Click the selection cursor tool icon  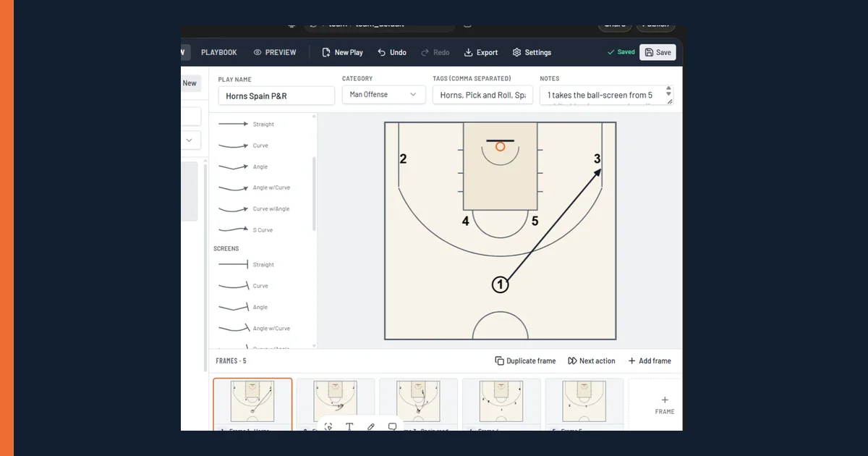[328, 426]
